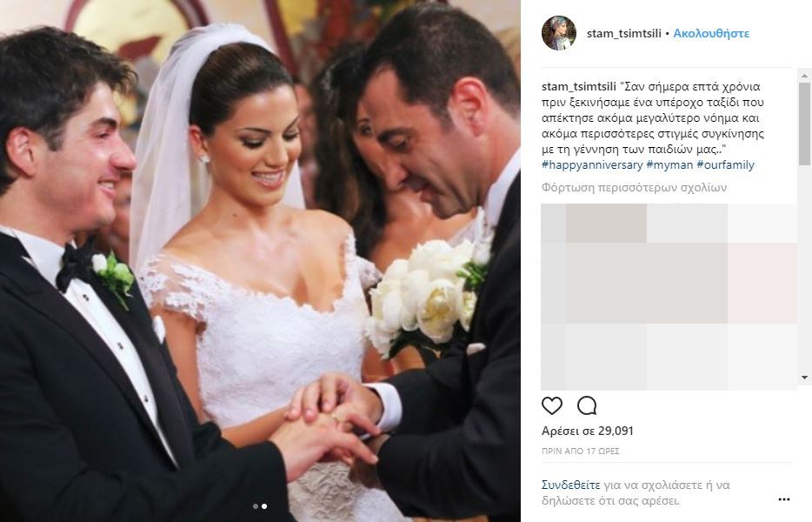This screenshot has height=522, width=812.
Task: Follow the account via Ακολουθήστε
Action: [711, 33]
